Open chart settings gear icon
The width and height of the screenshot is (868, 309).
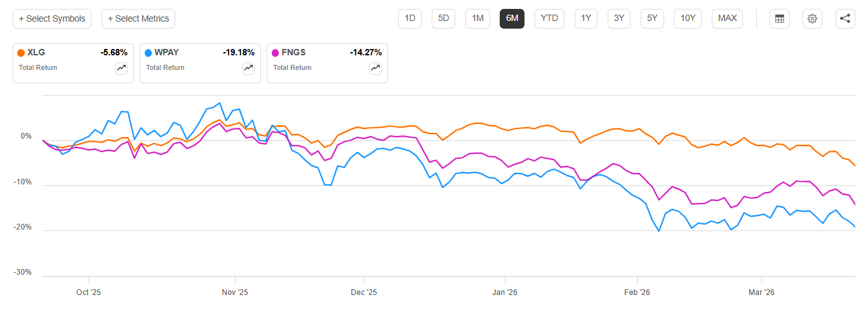tap(812, 18)
